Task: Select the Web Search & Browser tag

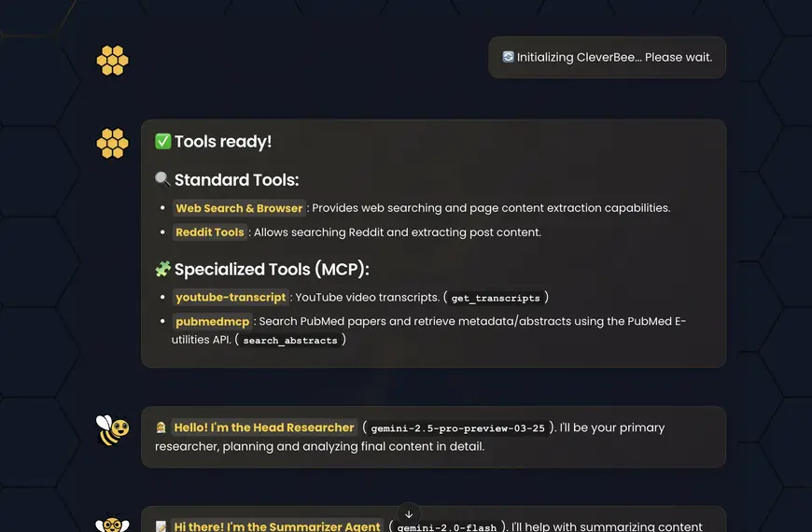Action: pos(239,208)
